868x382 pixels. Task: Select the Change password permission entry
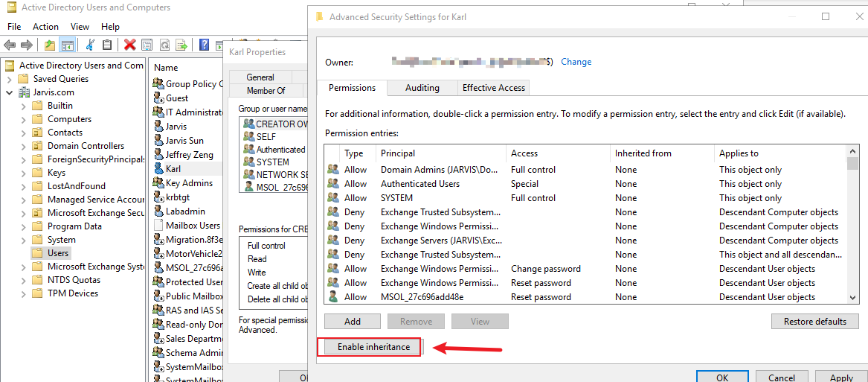pos(585,268)
